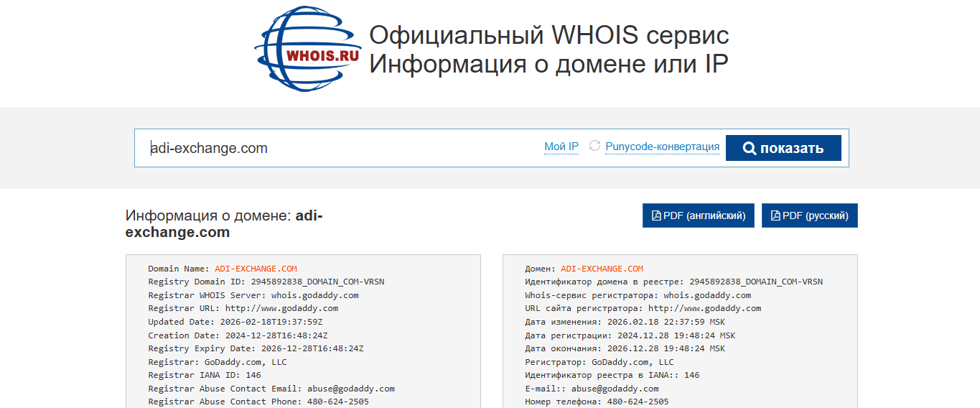980x408 pixels.
Task: Download the PDF (русский) report
Action: pyautogui.click(x=810, y=215)
